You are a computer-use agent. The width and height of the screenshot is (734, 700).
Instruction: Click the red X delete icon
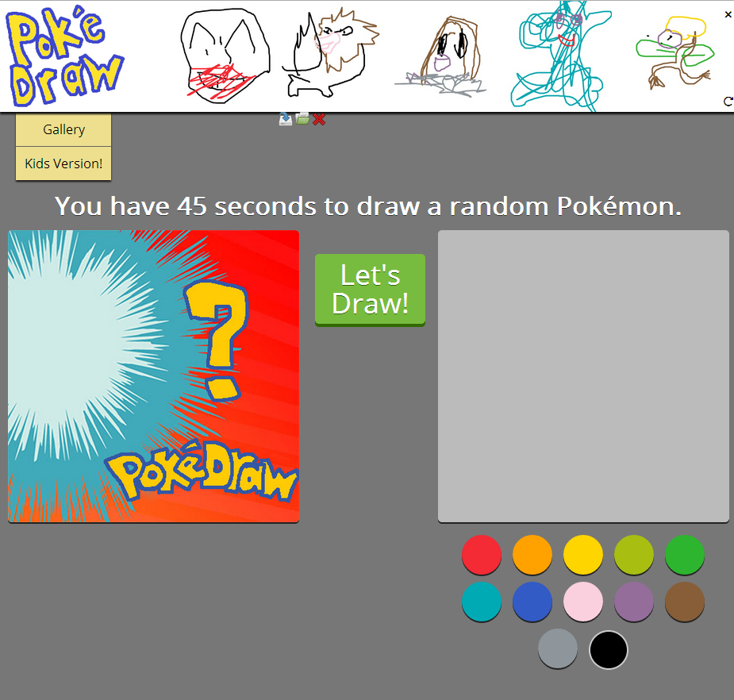pos(319,119)
